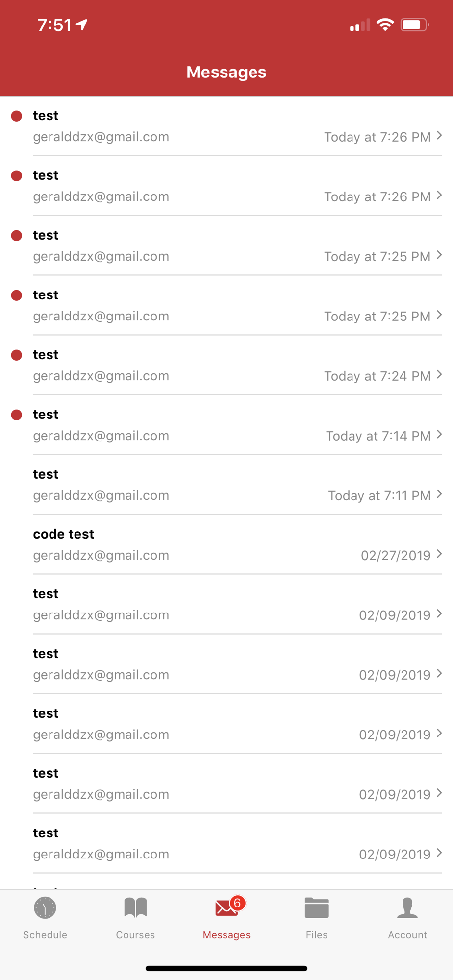Open the Courses book icon
This screenshot has width=453, height=980.
coord(135,907)
